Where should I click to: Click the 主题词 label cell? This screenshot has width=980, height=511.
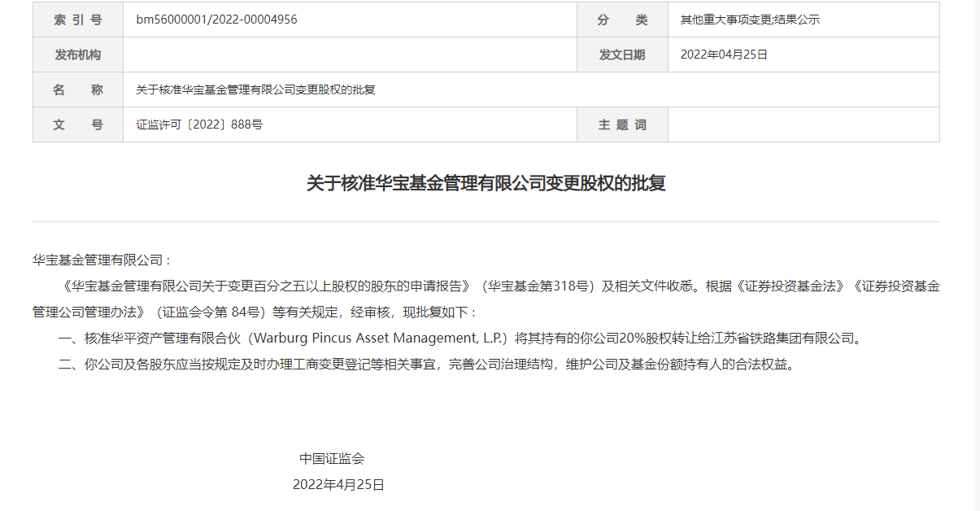[x=622, y=124]
